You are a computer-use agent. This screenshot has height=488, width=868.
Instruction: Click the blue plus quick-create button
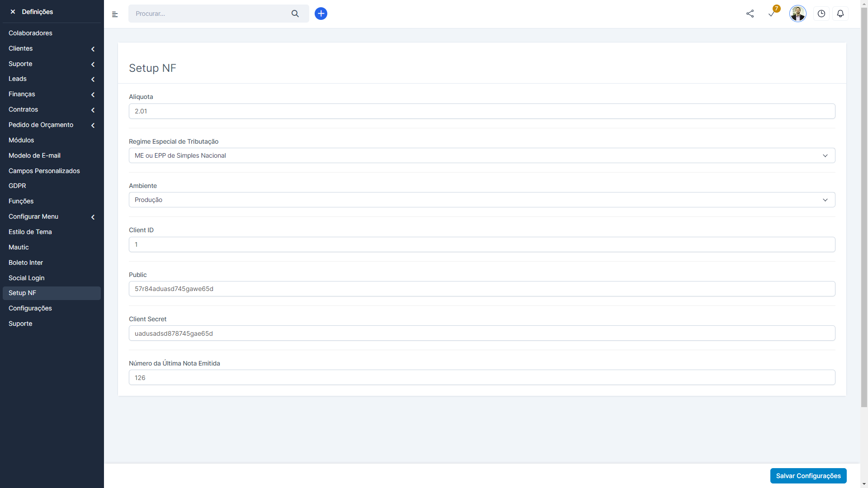(x=321, y=14)
